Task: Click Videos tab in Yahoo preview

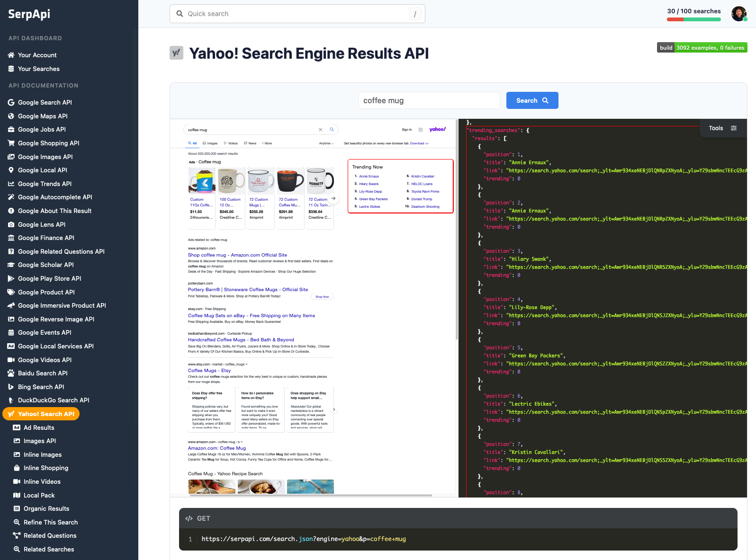Action: point(231,143)
